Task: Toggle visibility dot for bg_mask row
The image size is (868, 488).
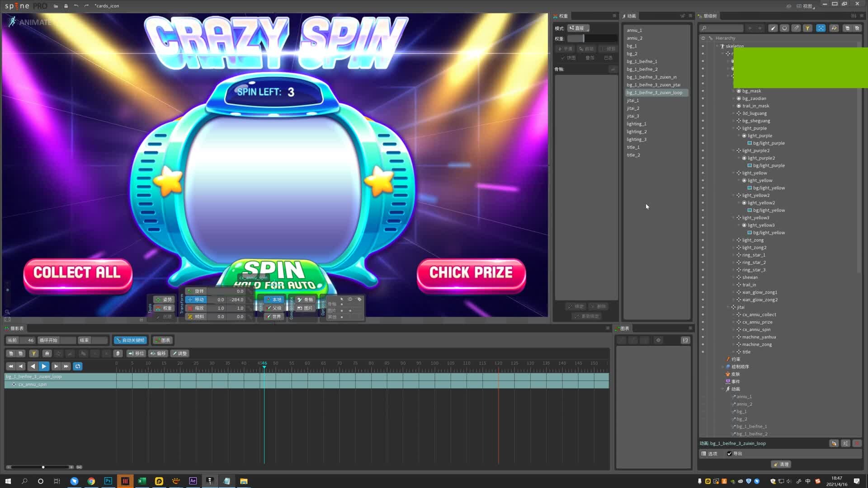Action: point(703,91)
